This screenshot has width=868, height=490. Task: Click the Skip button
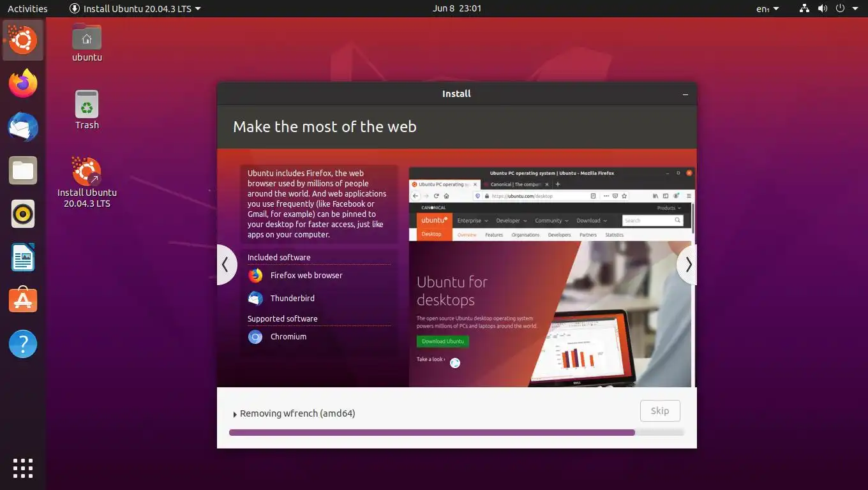(x=660, y=411)
